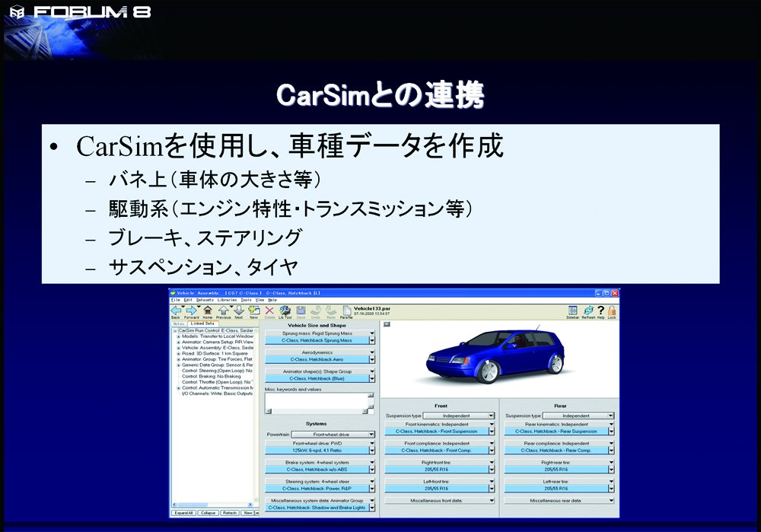Click the Undo toolbar icon
Image resolution: width=761 pixels, height=532 pixels.
click(x=316, y=311)
